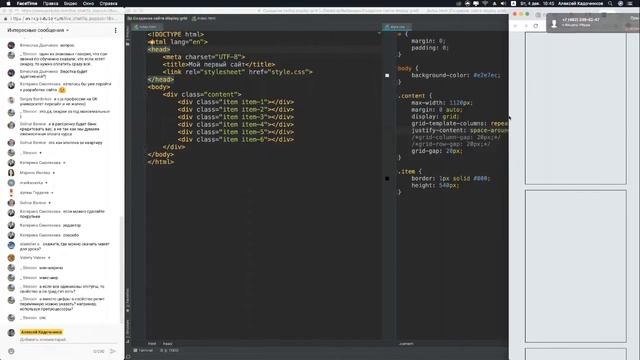Screen dimensions: 640x360
Task: Click the forward arrow in browser window
Action: [526, 25]
